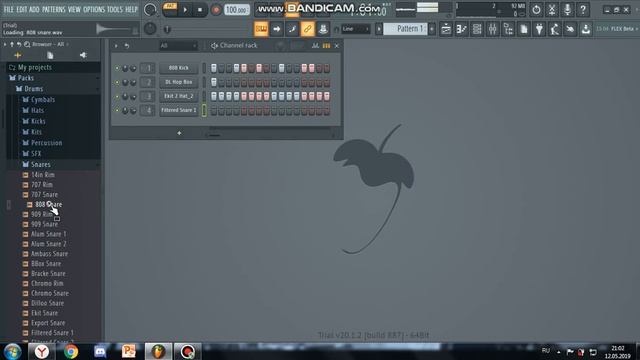The width and height of the screenshot is (640, 360).
Task: Open pattern options arrow left of Pattern 1
Action: (379, 29)
